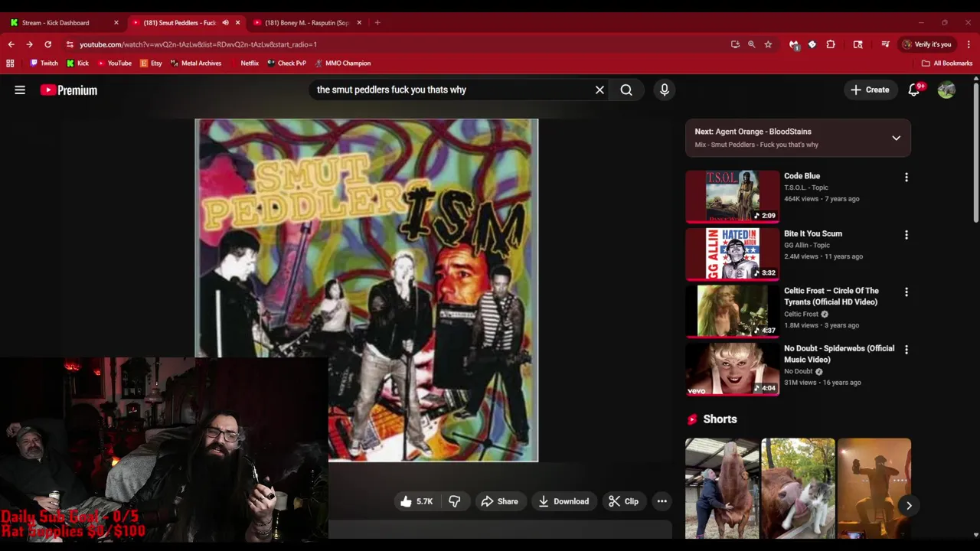
Task: Go back in browser history
Action: [x=11, y=44]
